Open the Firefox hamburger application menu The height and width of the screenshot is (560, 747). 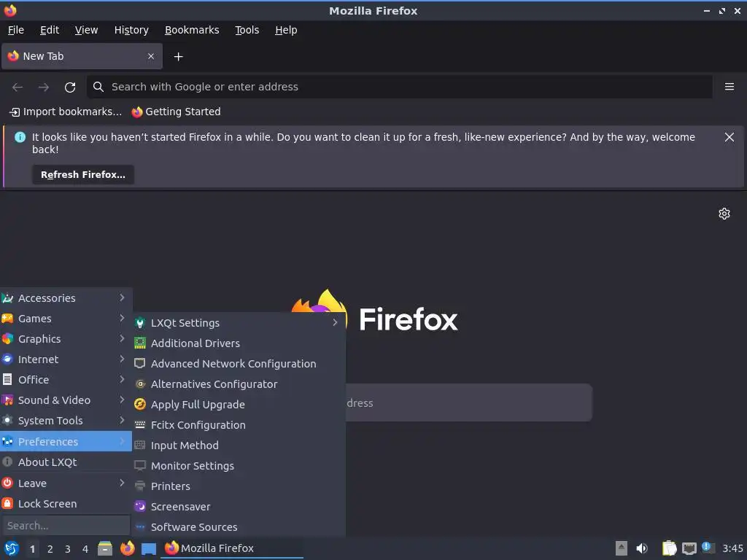click(x=729, y=87)
